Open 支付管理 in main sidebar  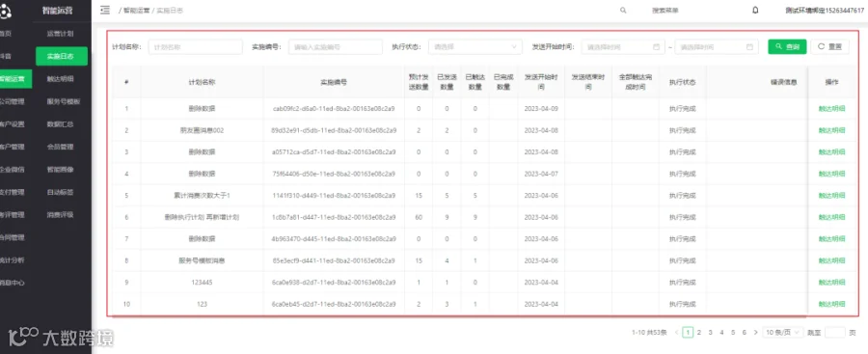13,192
